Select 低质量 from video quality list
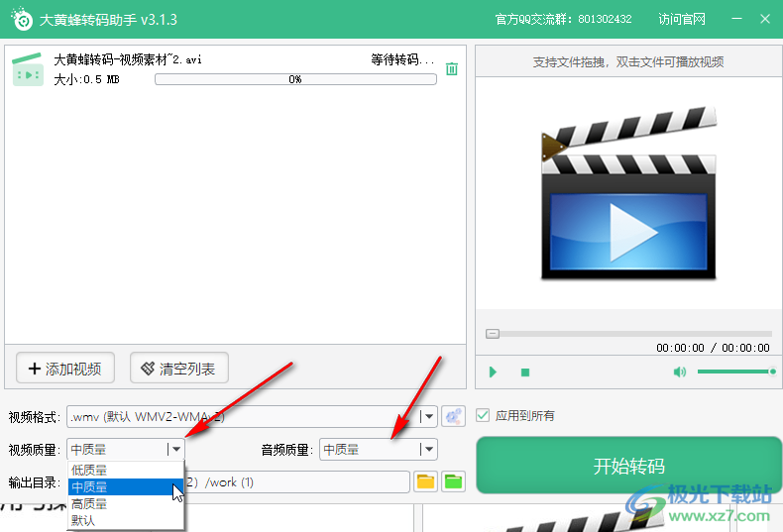The height and width of the screenshot is (532, 783). coord(126,470)
